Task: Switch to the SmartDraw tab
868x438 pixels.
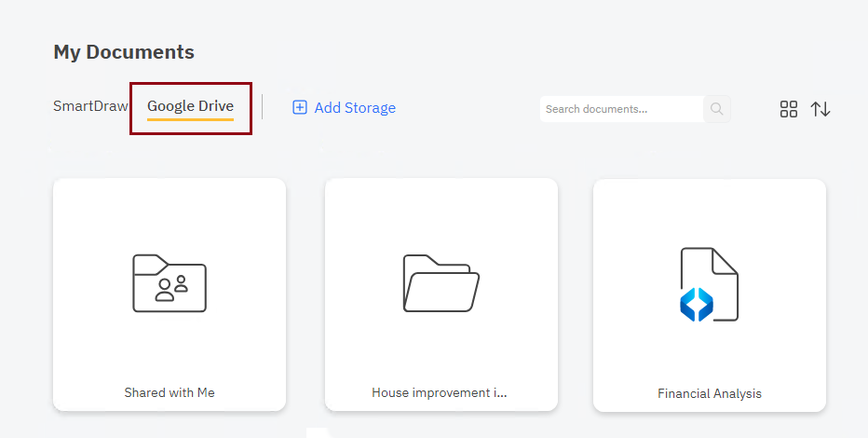Action: click(x=90, y=105)
